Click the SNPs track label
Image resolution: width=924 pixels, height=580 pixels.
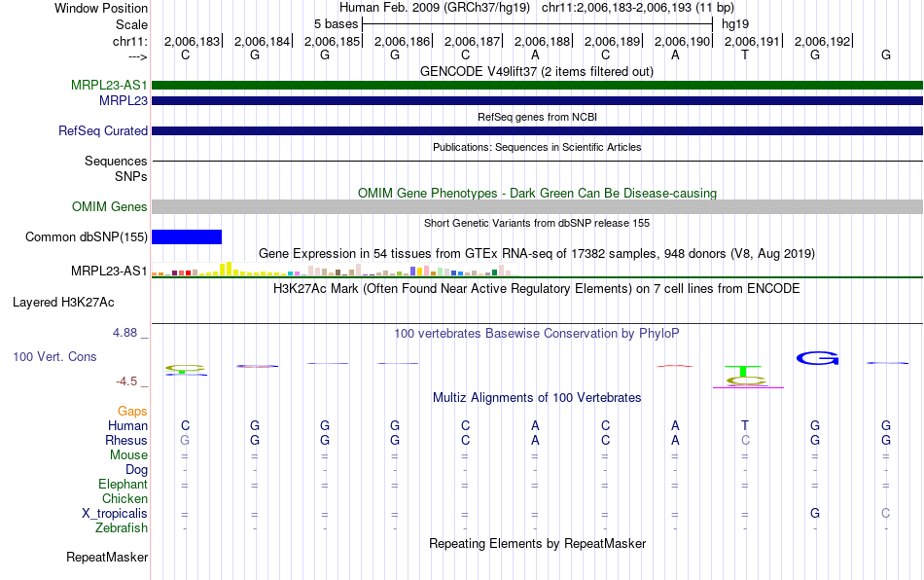(x=131, y=177)
